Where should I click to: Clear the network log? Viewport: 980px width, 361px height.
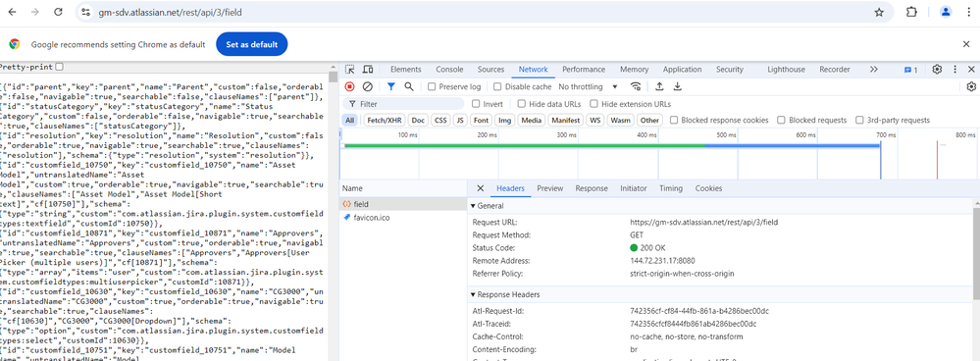[368, 86]
